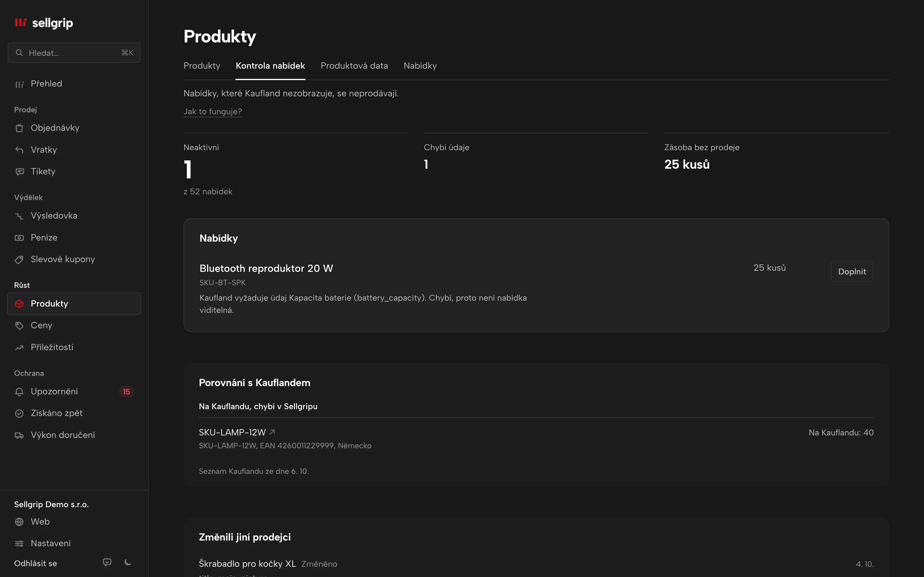Select the Peníze money icon
This screenshot has width=924, height=577.
point(19,237)
